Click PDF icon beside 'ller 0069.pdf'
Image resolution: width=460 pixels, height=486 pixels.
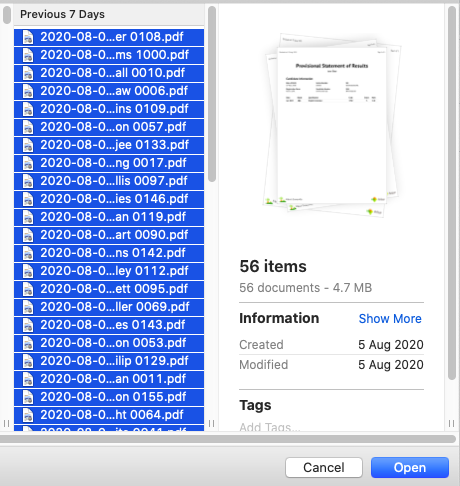tap(28, 307)
